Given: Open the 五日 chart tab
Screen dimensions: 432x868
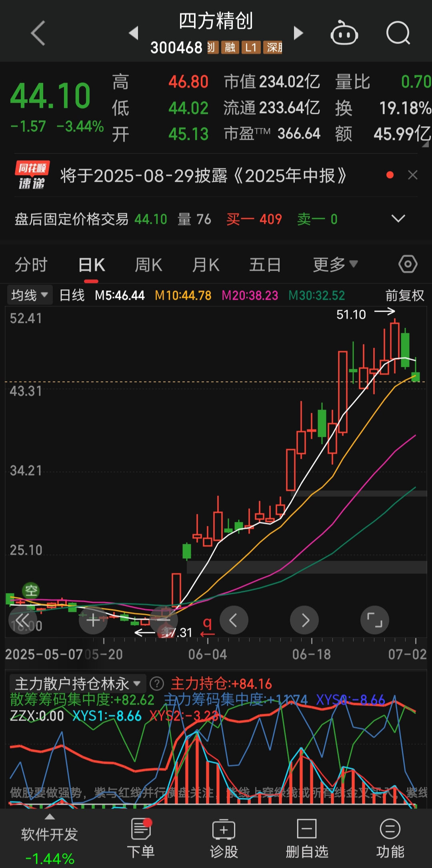Looking at the screenshot, I should click(265, 265).
